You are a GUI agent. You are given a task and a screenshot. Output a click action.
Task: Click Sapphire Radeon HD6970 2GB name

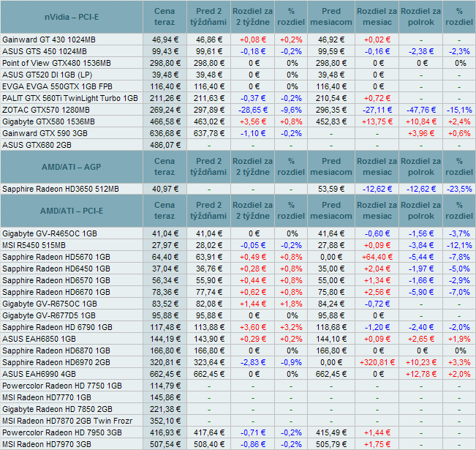point(56,362)
